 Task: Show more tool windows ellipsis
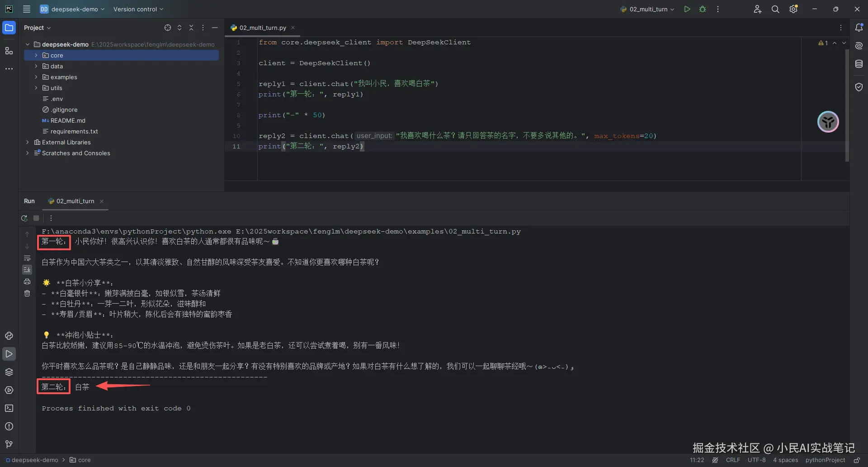tap(9, 69)
